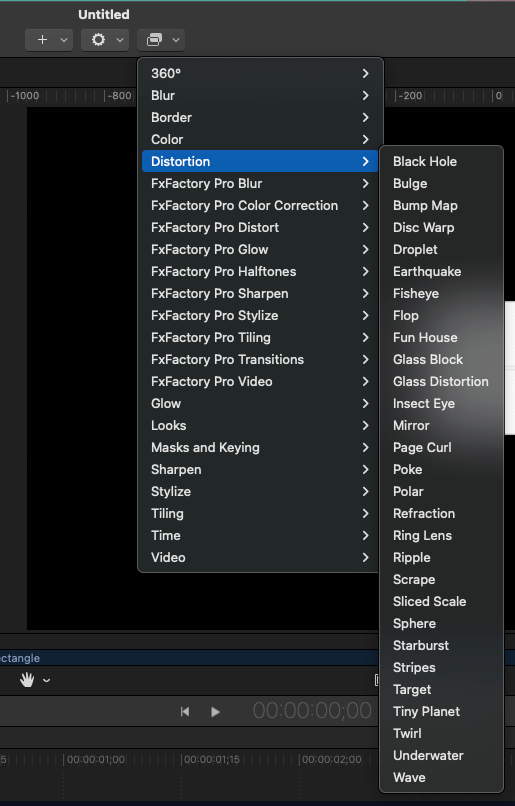Viewport: 515px width, 806px height.
Task: Open FxFactory Pro Video submenu
Action: [260, 381]
